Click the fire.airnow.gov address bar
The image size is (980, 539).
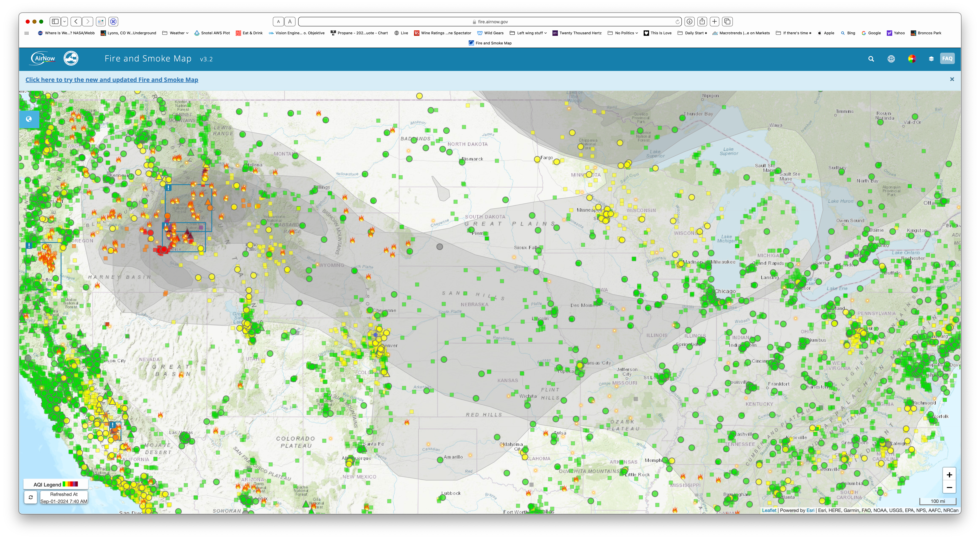pos(491,22)
